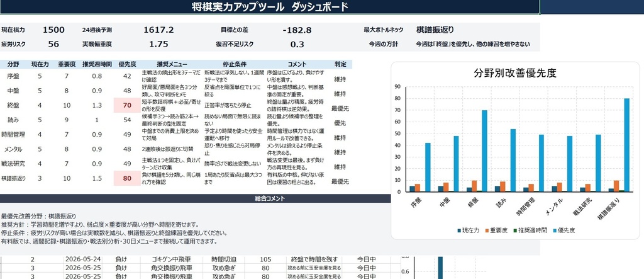Viewport: 644px width, 279px height.
Task: Select the 時間切迫 cell
Action: (224, 259)
